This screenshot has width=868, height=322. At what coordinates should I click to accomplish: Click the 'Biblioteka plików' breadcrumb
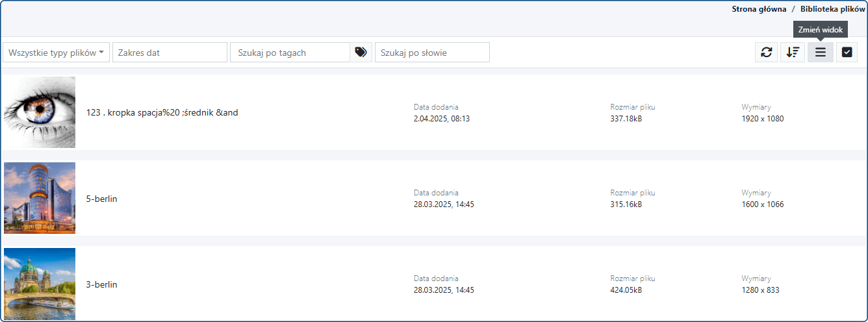pyautogui.click(x=832, y=9)
